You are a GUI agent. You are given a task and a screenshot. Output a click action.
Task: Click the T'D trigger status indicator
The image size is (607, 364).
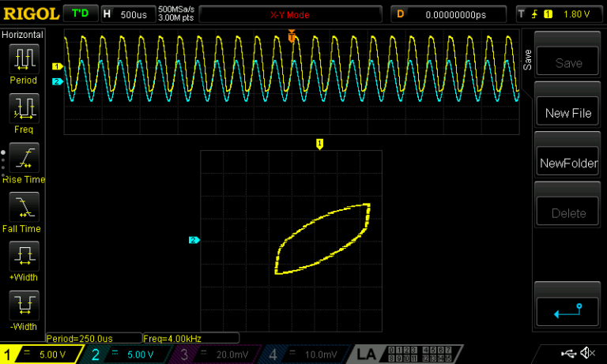[x=81, y=14]
